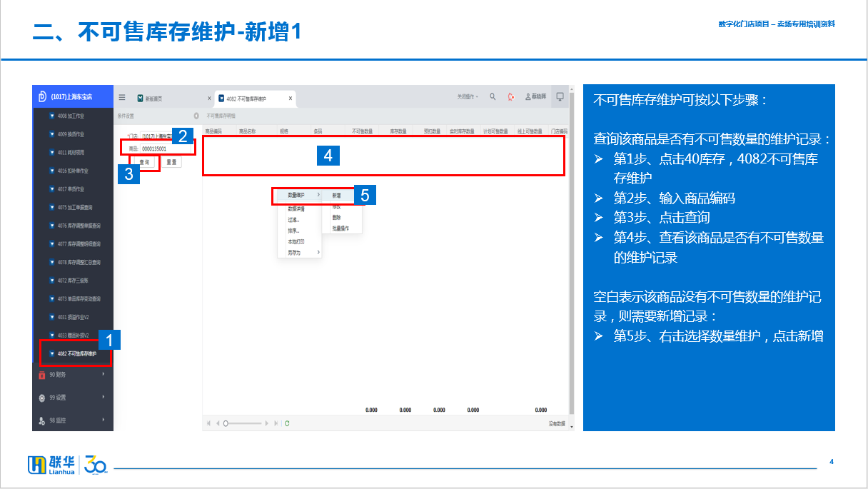
Task: Click the 查询 button
Action: point(145,162)
